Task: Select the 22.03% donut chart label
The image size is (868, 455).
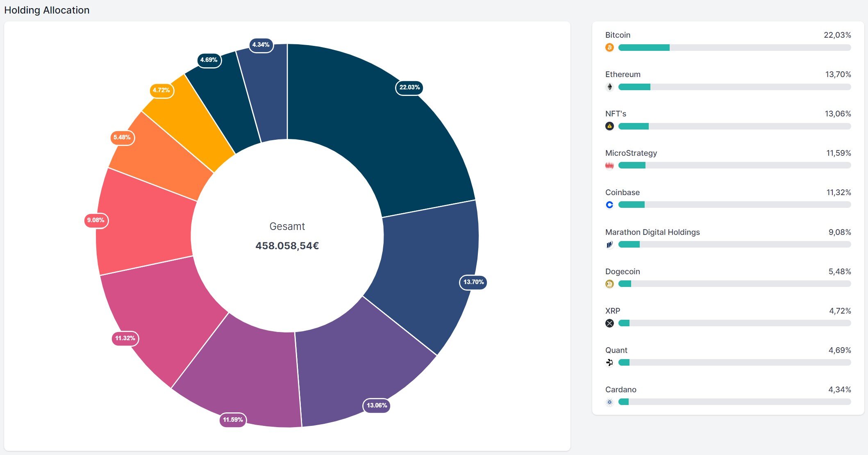Action: tap(409, 87)
